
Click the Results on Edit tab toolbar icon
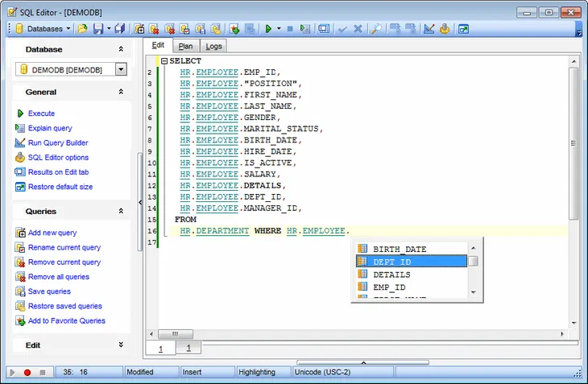click(x=324, y=29)
